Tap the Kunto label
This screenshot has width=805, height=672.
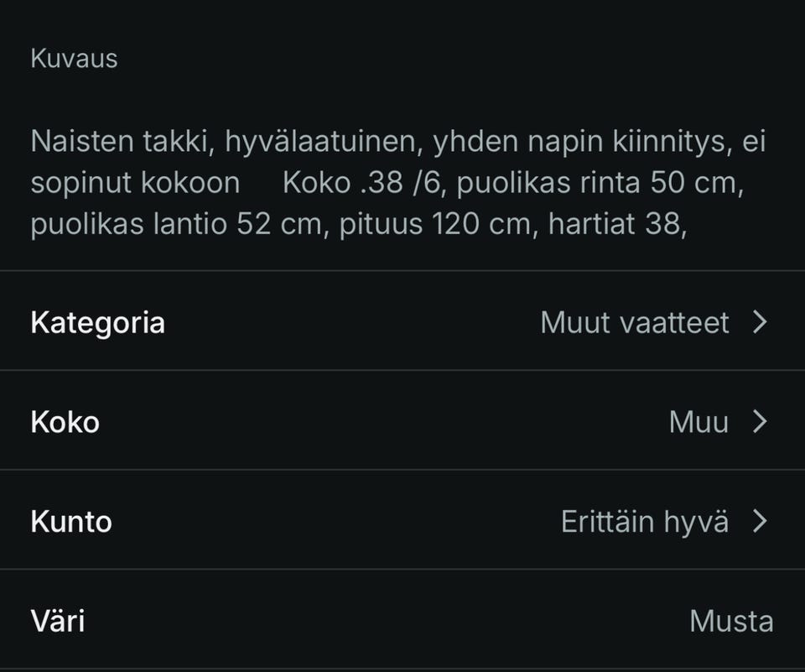(x=70, y=521)
